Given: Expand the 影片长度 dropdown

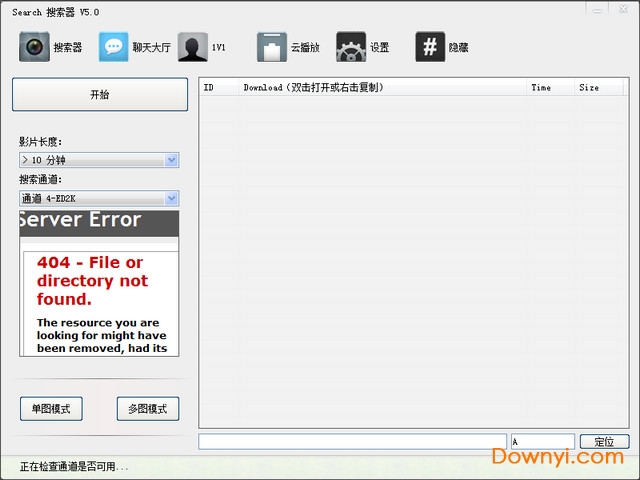Looking at the screenshot, I should (171, 160).
